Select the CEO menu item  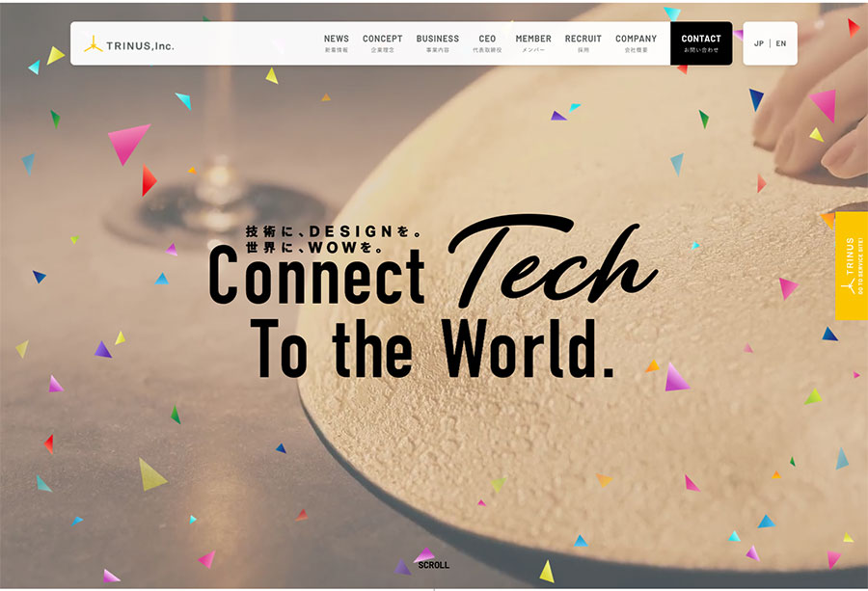tap(487, 43)
